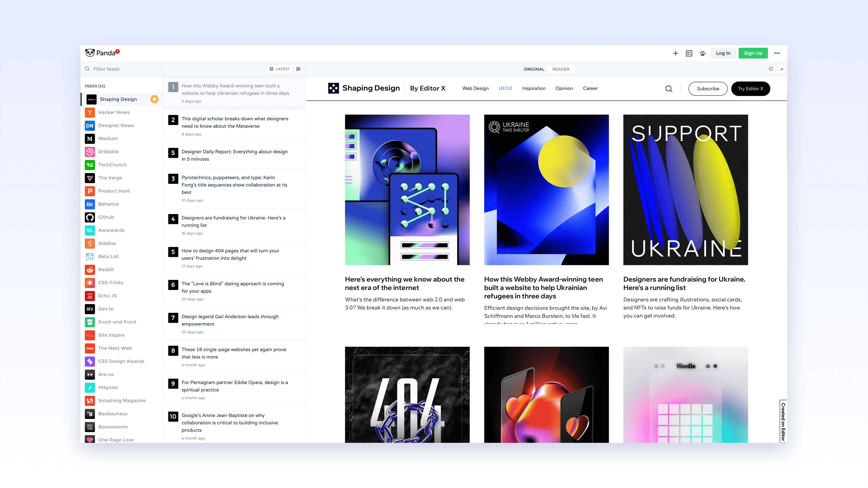
Task: Open article in new window icon
Action: tap(771, 69)
